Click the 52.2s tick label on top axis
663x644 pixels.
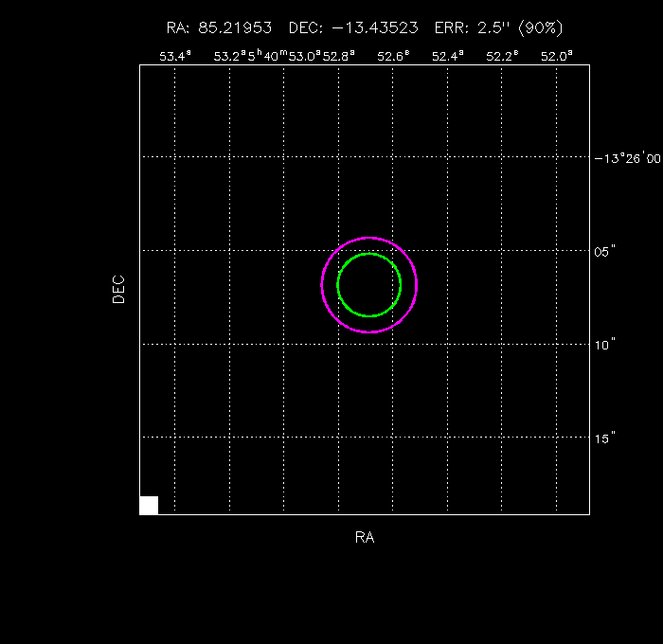coord(502,56)
